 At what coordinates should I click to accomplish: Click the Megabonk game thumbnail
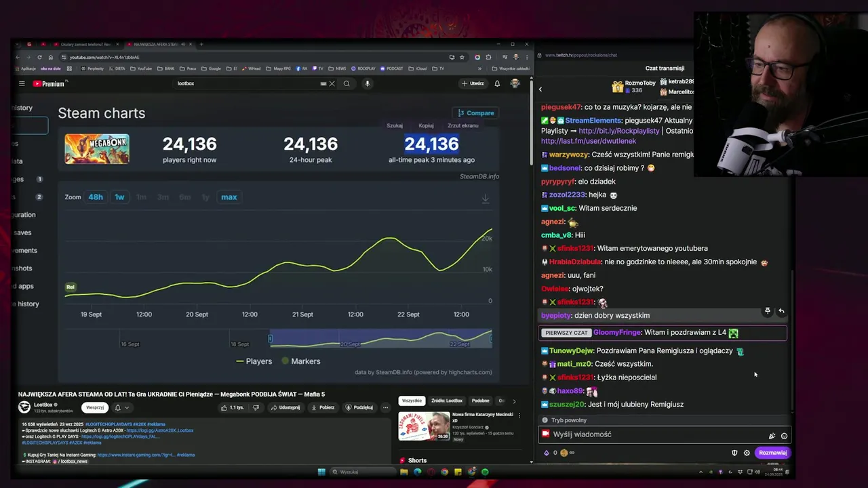click(x=97, y=149)
